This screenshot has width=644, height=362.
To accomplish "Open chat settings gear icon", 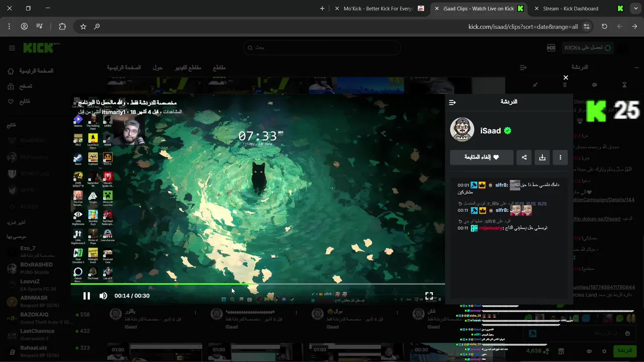I will coord(605,351).
